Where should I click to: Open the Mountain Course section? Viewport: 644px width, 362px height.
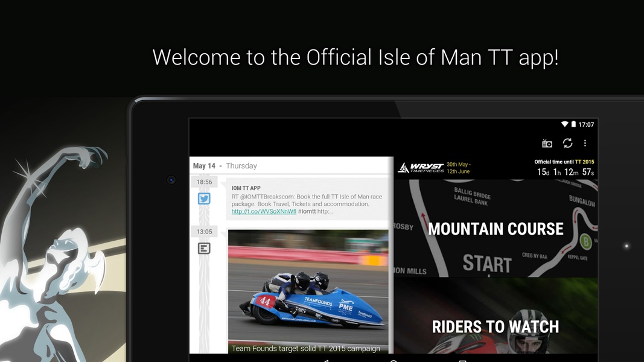coord(496,228)
